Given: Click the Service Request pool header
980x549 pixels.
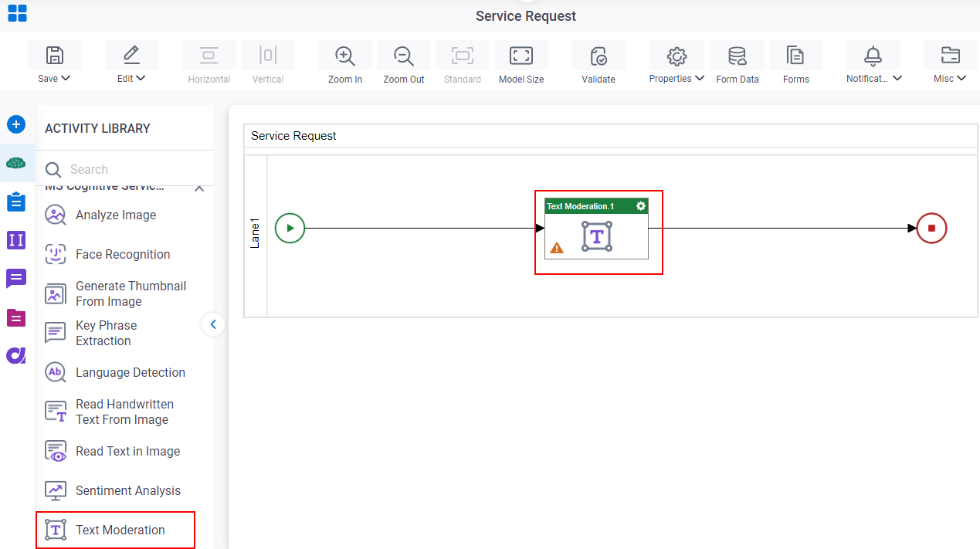Looking at the screenshot, I should [x=610, y=136].
